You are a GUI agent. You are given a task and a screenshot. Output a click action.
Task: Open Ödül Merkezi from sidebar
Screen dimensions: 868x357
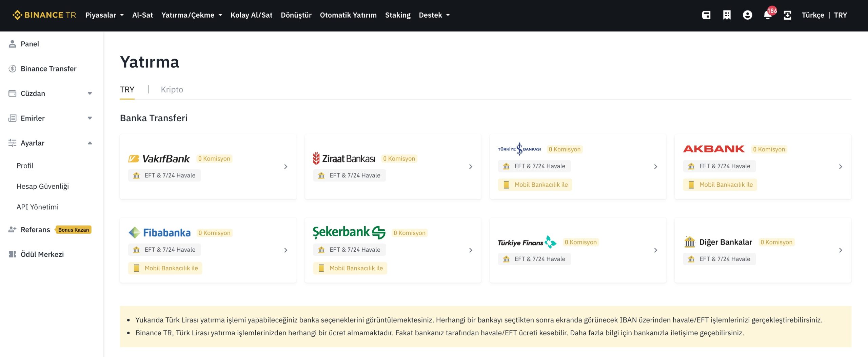click(42, 254)
